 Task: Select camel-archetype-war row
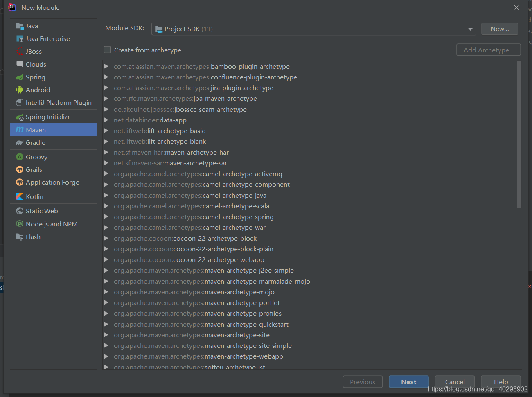312,227
